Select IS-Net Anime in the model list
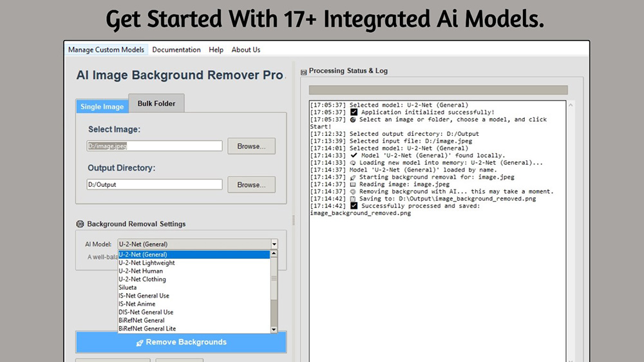The height and width of the screenshot is (362, 644). (x=137, y=304)
